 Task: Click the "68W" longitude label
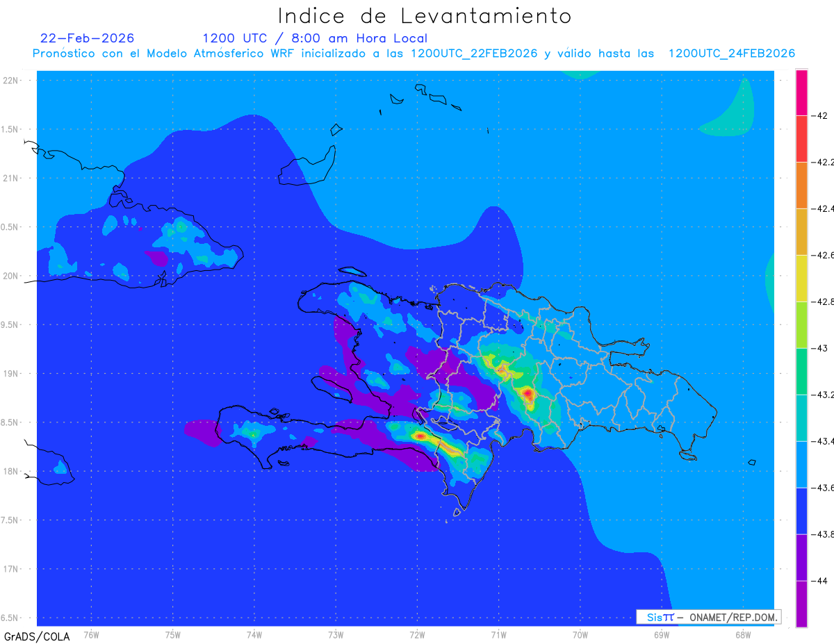click(x=743, y=634)
